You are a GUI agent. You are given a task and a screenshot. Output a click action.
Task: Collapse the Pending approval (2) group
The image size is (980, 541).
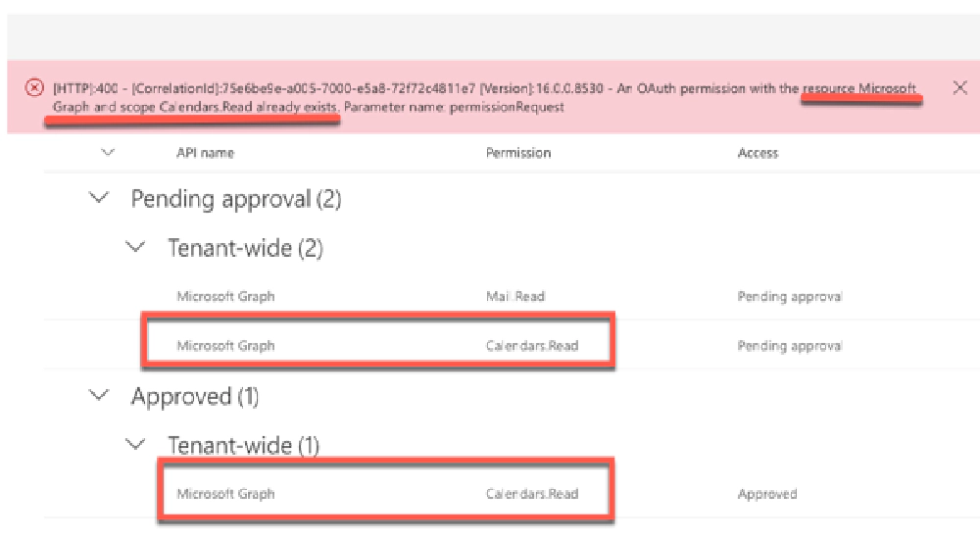tap(99, 199)
